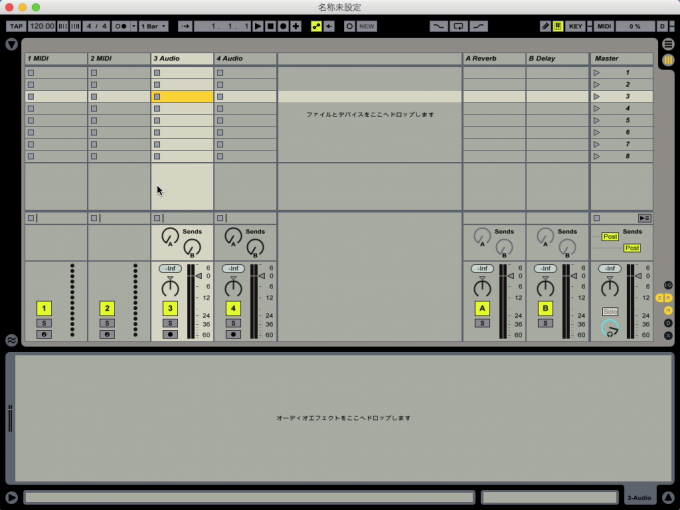Select the 3-Audio tab at bottom right
Image resolution: width=680 pixels, height=510 pixels.
[639, 497]
